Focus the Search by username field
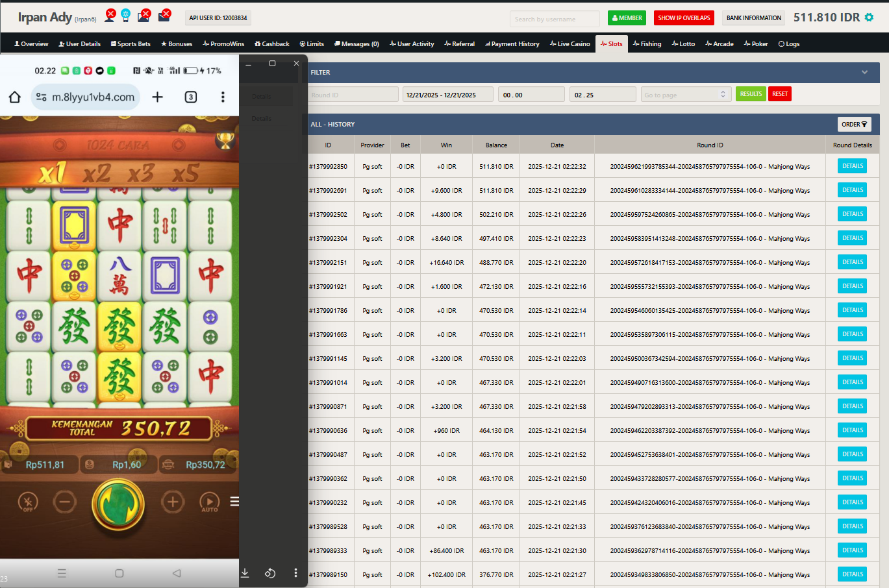This screenshot has width=889, height=588. point(555,19)
